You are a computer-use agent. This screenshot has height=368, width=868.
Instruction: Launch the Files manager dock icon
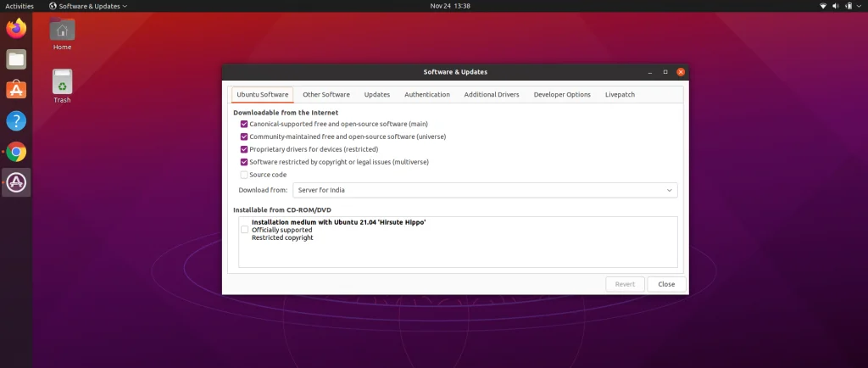point(16,59)
